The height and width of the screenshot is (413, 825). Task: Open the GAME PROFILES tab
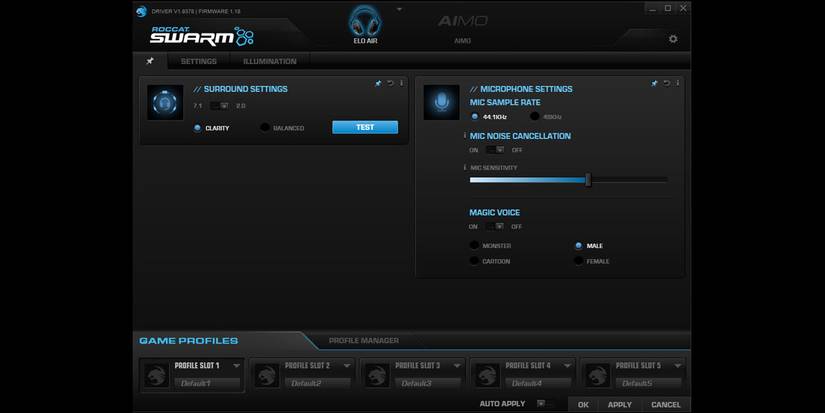point(188,341)
